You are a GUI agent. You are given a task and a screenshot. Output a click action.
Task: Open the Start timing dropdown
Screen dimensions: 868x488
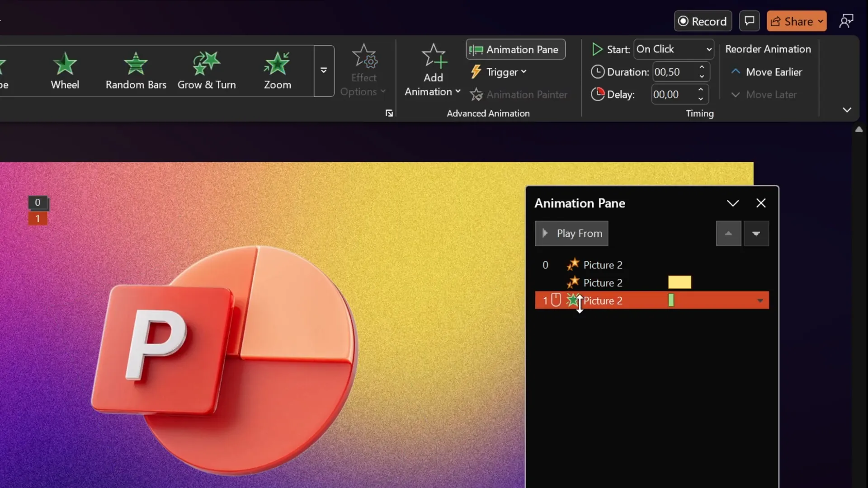click(x=674, y=49)
